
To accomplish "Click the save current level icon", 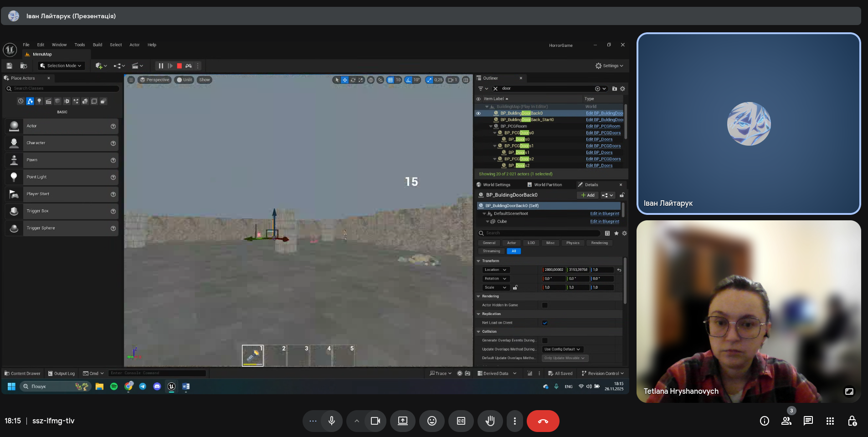I will (x=9, y=66).
